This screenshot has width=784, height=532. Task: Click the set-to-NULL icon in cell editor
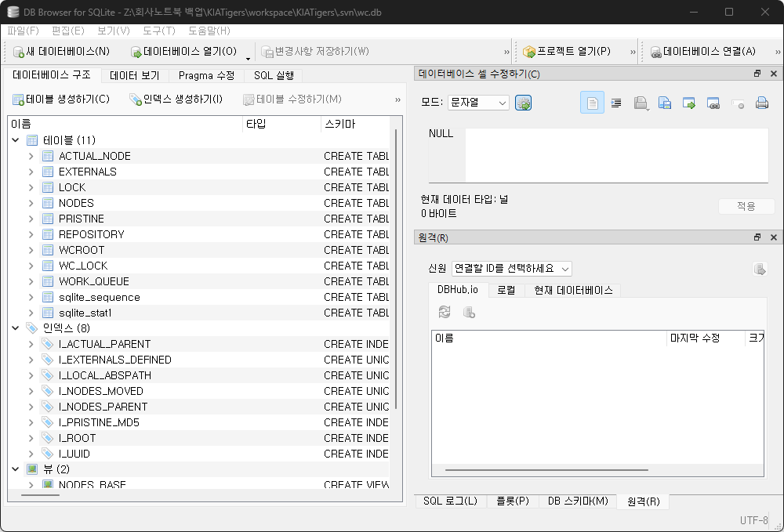coord(738,104)
